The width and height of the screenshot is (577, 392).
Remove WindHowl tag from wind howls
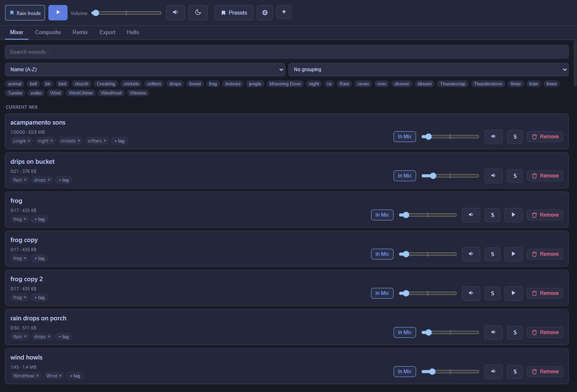(38, 376)
